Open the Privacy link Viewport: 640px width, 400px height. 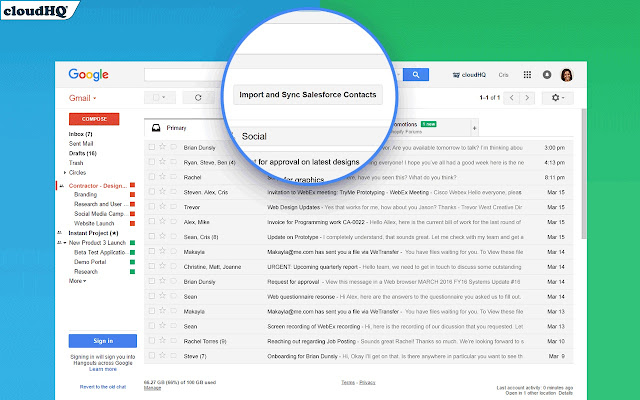click(x=367, y=382)
